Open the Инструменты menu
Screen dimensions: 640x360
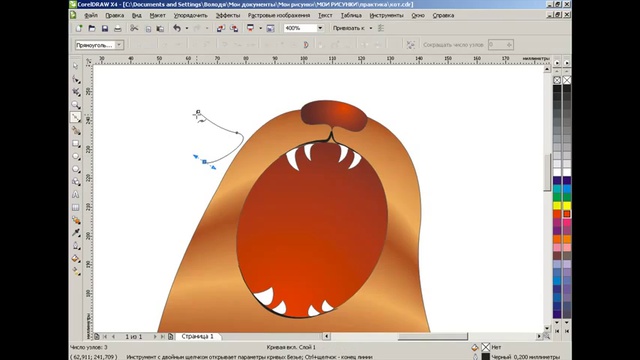[x=386, y=15]
